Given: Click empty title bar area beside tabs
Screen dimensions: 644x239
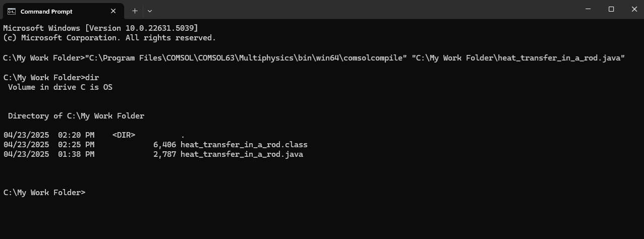Looking at the screenshot, I should [363, 10].
